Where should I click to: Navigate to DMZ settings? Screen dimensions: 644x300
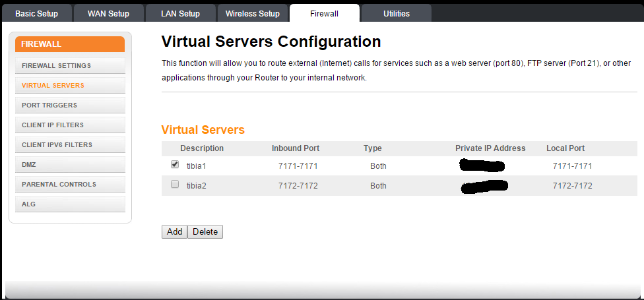coord(70,165)
